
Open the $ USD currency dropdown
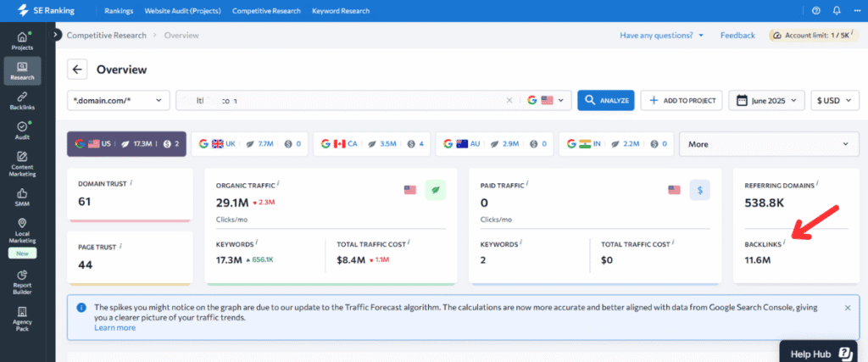click(x=835, y=101)
